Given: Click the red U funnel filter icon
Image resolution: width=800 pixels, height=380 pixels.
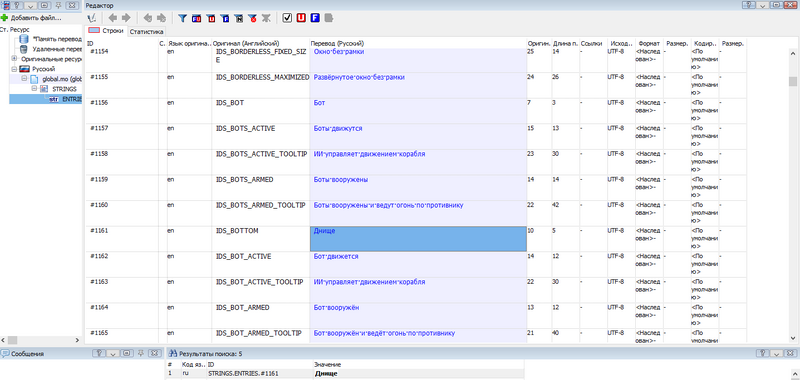Looking at the screenshot, I should pos(211,18).
